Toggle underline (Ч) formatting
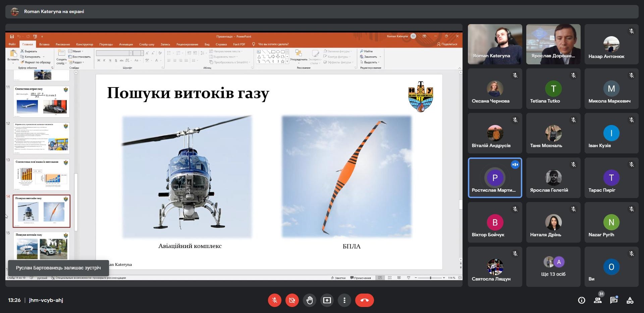The width and height of the screenshot is (644, 313). [x=110, y=61]
